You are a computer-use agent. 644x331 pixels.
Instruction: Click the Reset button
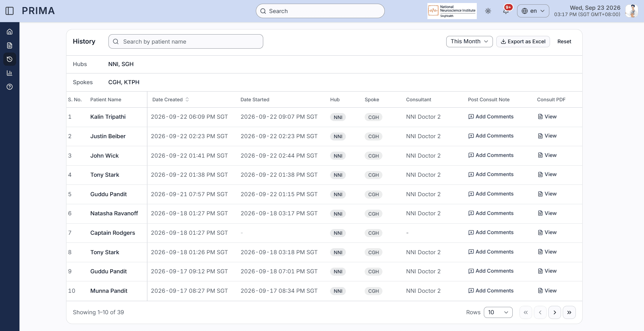pyautogui.click(x=564, y=42)
